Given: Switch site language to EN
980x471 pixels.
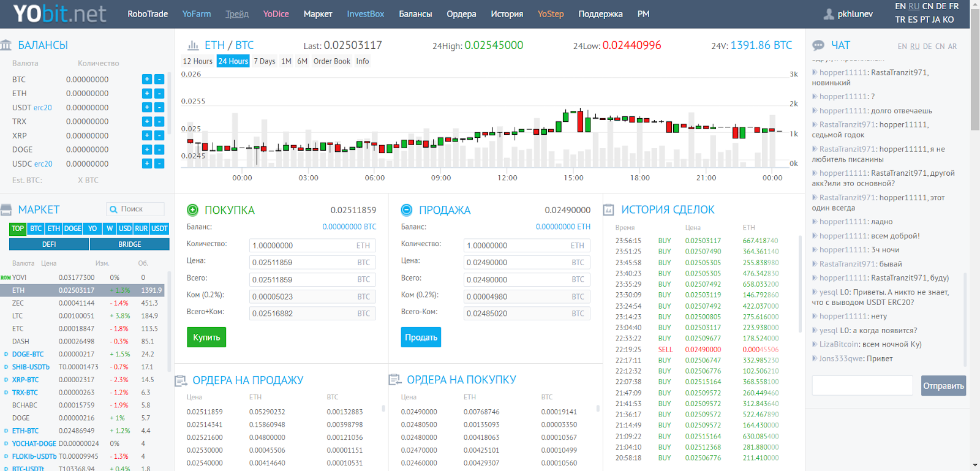Looking at the screenshot, I should [900, 6].
